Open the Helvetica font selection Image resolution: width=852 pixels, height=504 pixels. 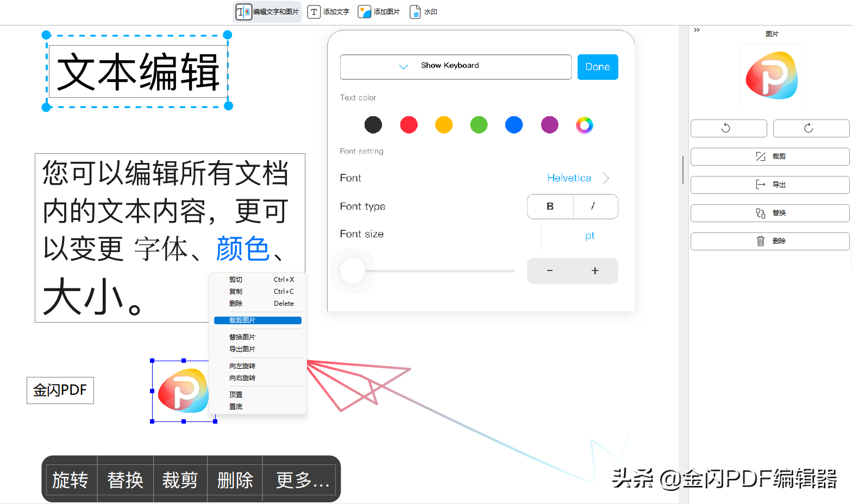(569, 178)
